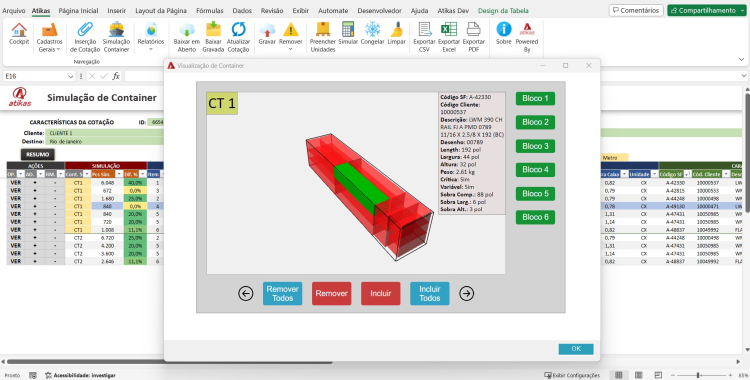Switch to the Página Inicial tab
The image size is (750, 380).
(x=78, y=11)
